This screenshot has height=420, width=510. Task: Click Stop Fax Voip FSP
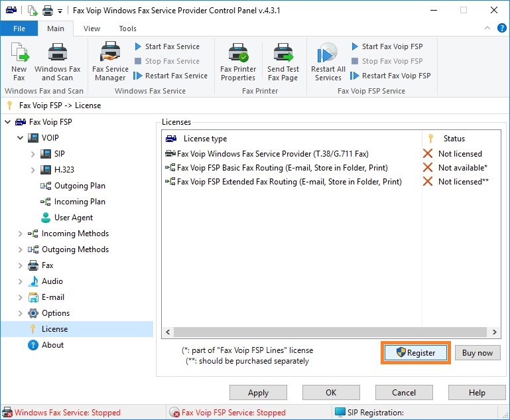tap(387, 61)
